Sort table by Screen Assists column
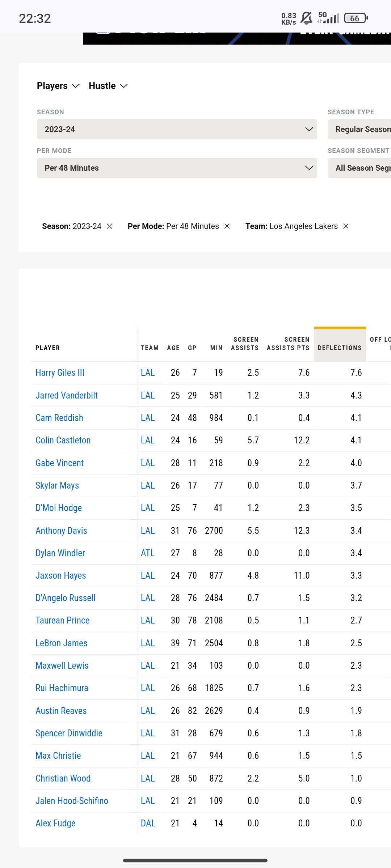The height and width of the screenshot is (868, 391). 245,344
